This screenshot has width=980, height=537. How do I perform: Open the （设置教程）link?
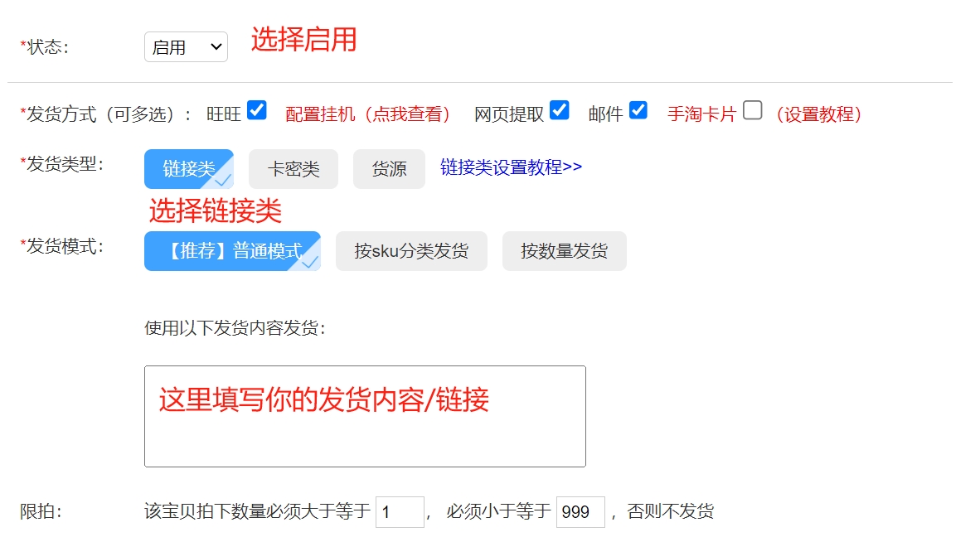[817, 114]
